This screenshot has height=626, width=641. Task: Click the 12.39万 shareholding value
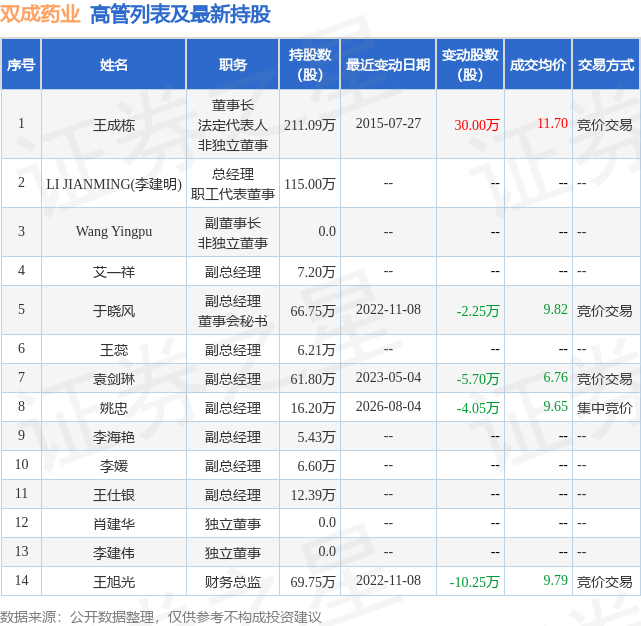tap(313, 495)
